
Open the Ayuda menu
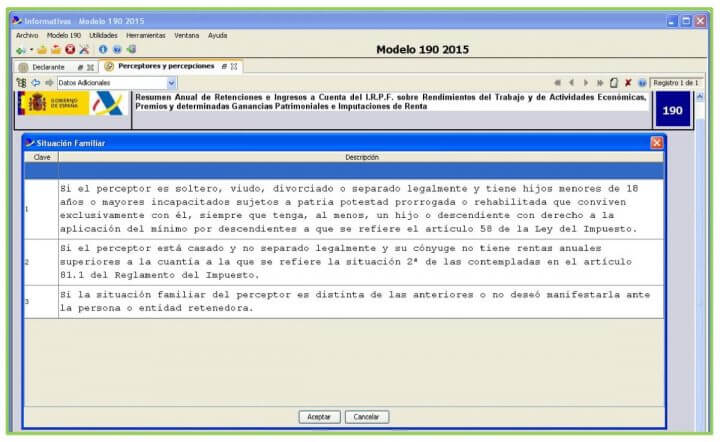point(218,35)
